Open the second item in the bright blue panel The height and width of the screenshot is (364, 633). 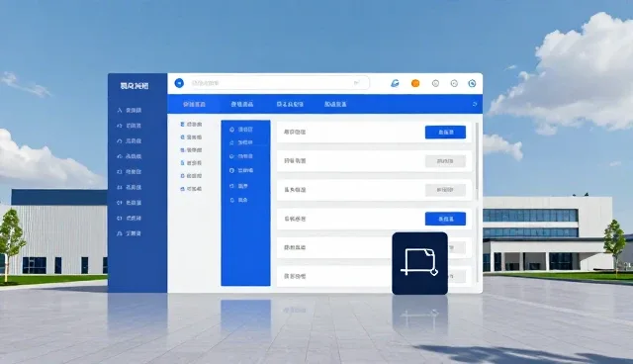[241, 142]
